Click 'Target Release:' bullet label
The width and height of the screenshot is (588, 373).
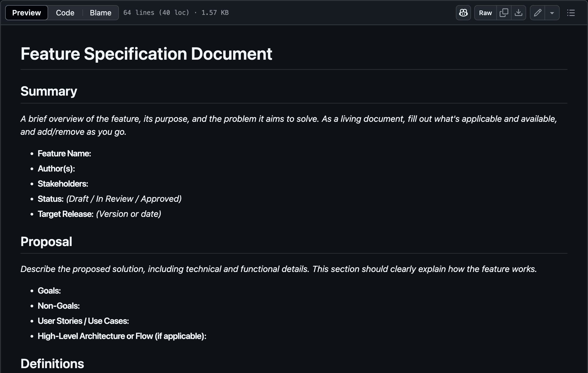coord(65,214)
